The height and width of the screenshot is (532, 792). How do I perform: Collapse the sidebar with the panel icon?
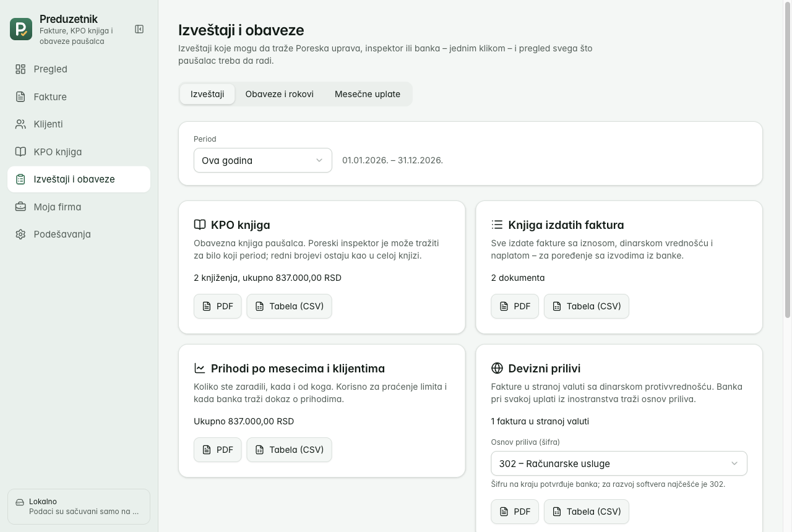click(139, 29)
